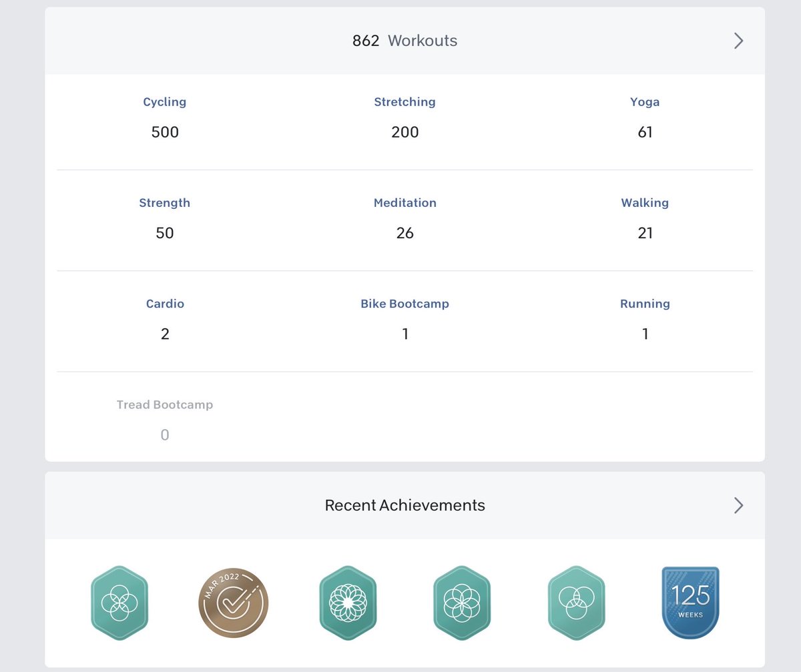This screenshot has height=672, width=801.
Task: Select the Yoga workout category
Action: pos(645,102)
